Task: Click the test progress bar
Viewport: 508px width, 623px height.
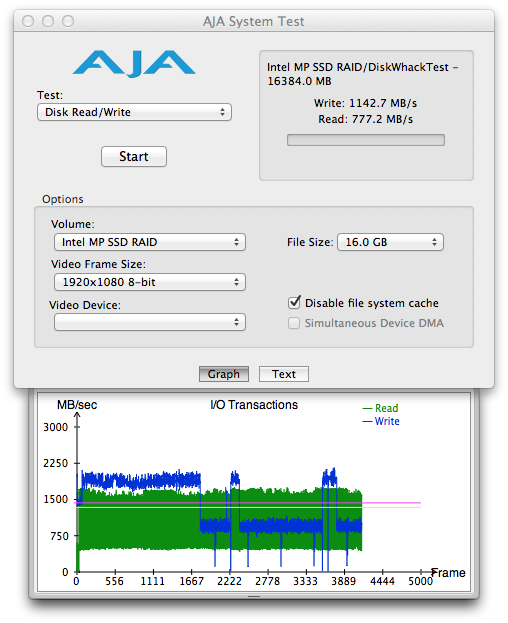Action: pos(366,140)
